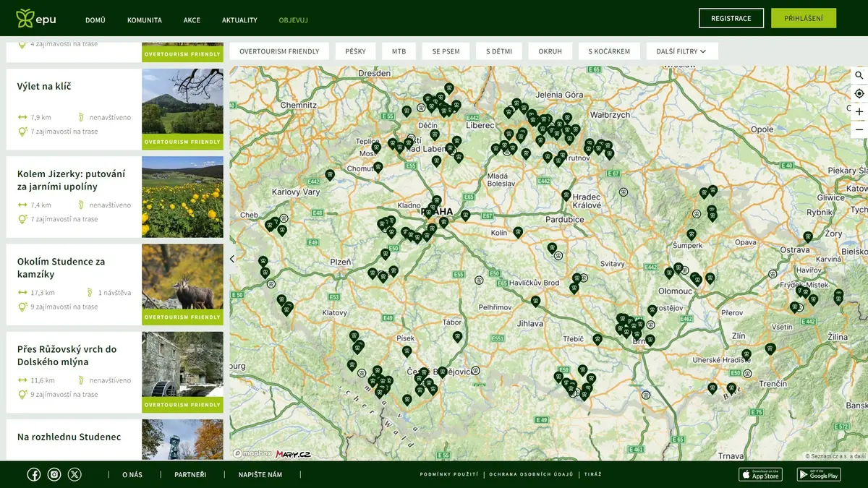Expand the Další filtry dropdown
Screen dimensions: 868x488
click(x=681, y=51)
